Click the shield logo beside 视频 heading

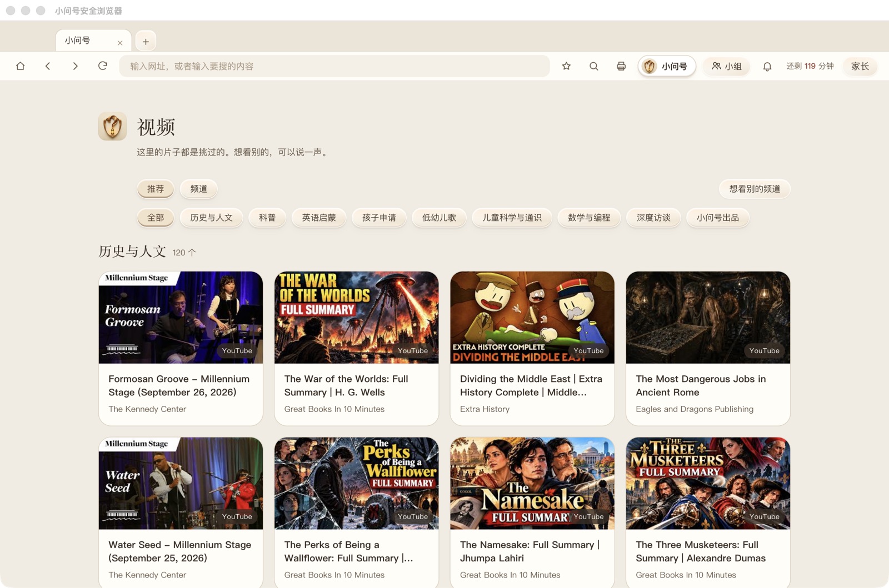[113, 126]
